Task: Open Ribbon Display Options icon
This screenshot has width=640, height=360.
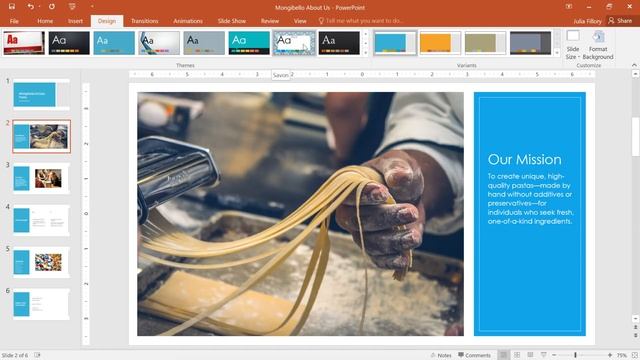Action: point(569,7)
